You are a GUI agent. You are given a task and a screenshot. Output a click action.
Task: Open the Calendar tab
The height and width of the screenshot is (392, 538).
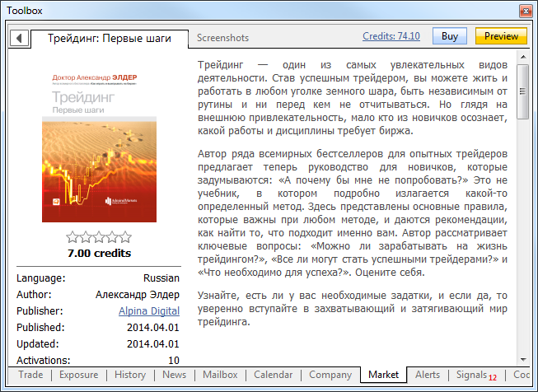tap(273, 375)
